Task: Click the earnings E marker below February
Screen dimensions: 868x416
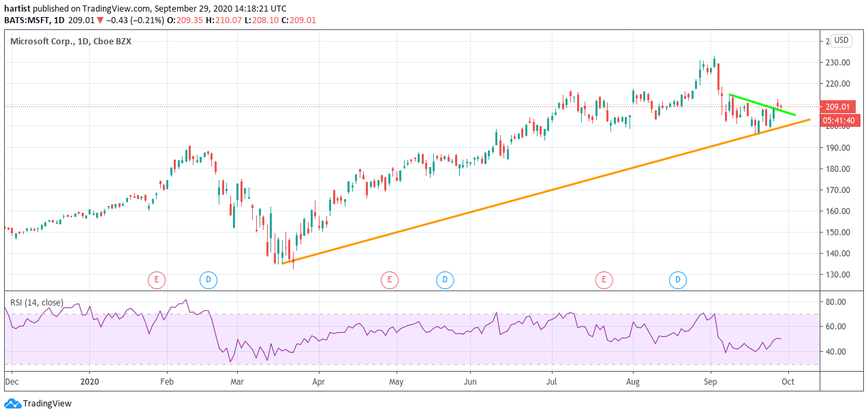Action: [x=157, y=279]
